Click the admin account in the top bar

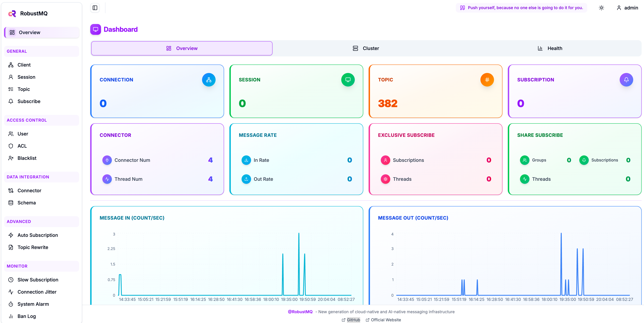pyautogui.click(x=627, y=8)
